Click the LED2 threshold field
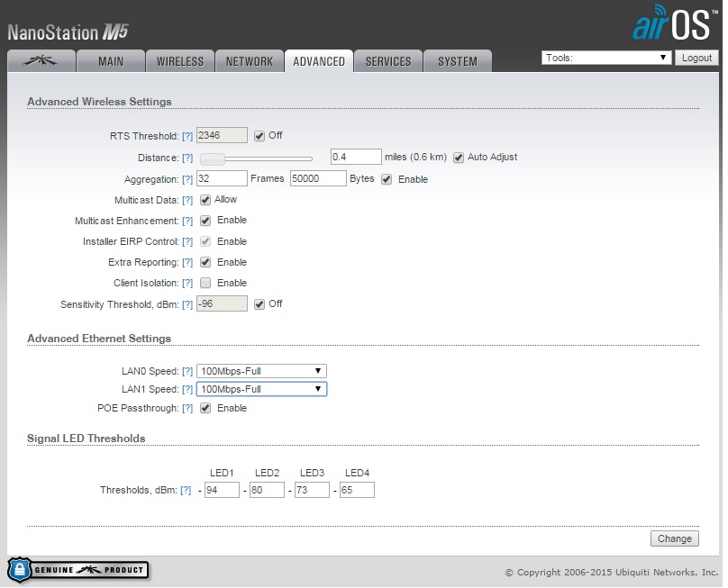Screen dimensions: 728x588 (x=267, y=490)
